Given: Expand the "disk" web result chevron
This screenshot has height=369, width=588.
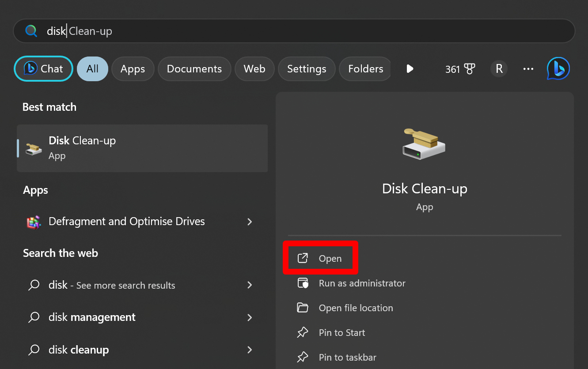Looking at the screenshot, I should coord(250,285).
